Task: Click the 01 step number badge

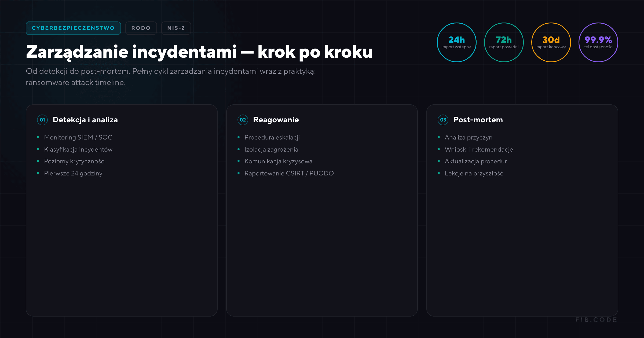Action: pyautogui.click(x=42, y=120)
